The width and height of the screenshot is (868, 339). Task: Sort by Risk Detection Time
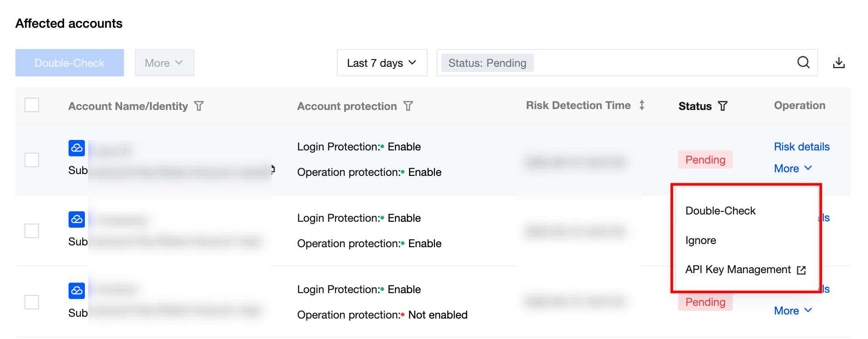tap(641, 105)
